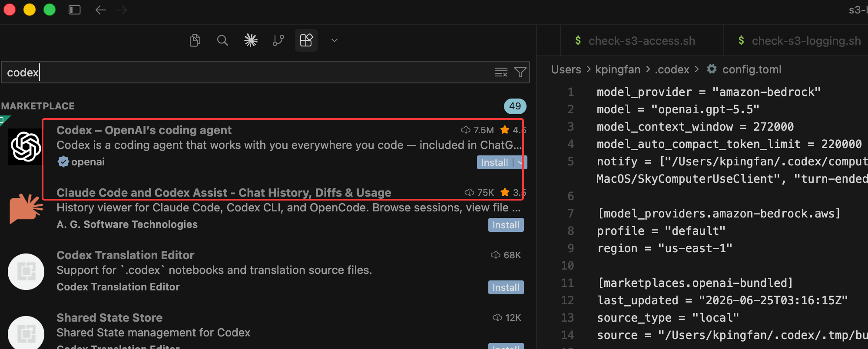Open Claude Code and Codex Assist extension
The image size is (868, 349).
click(224, 193)
